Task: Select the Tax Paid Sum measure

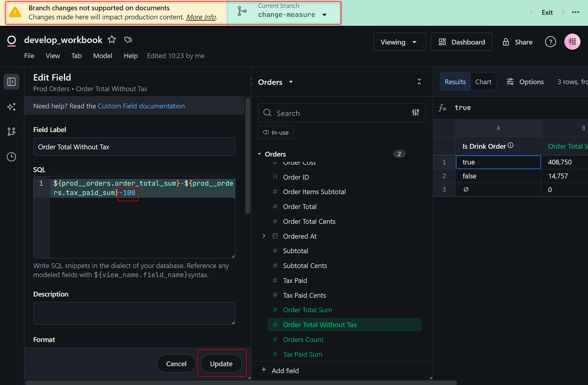Action: pos(303,354)
